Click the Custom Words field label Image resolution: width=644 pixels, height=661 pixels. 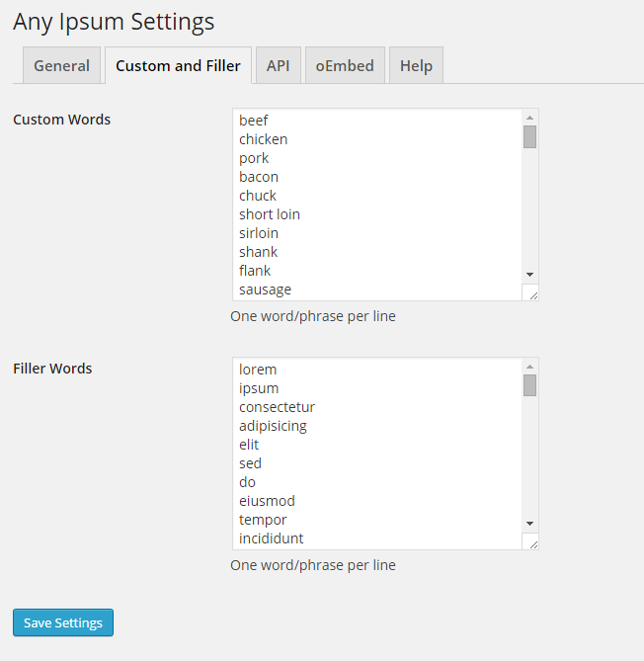(61, 120)
